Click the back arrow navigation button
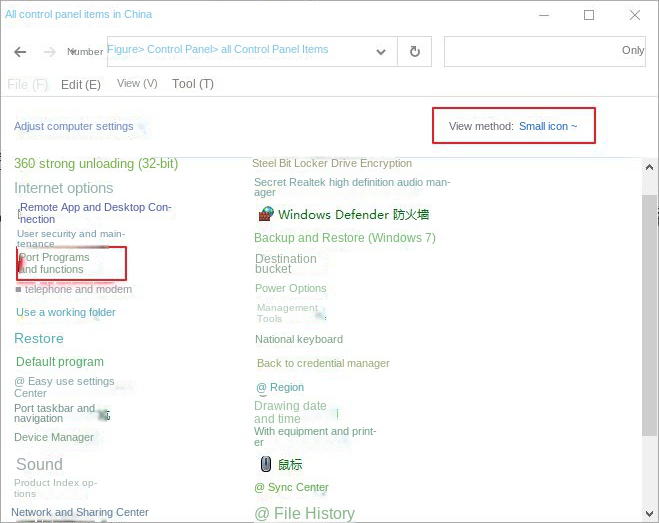Image resolution: width=659 pixels, height=523 pixels. (21, 52)
